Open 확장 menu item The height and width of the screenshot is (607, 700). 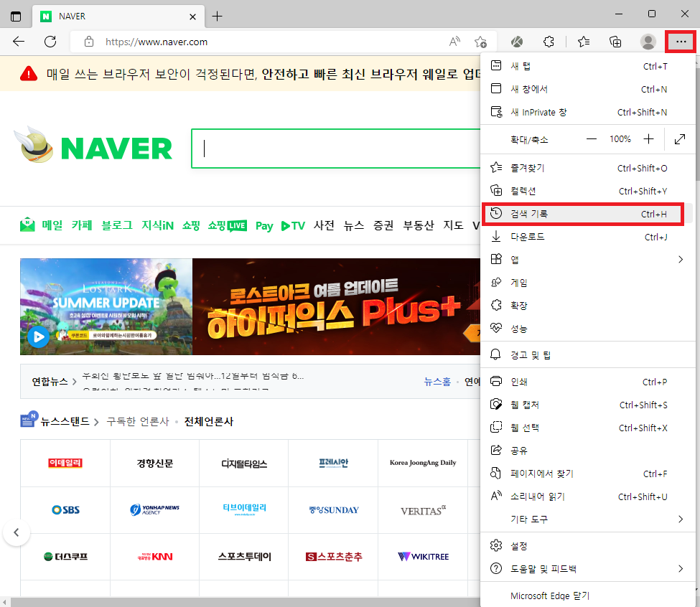tap(587, 306)
